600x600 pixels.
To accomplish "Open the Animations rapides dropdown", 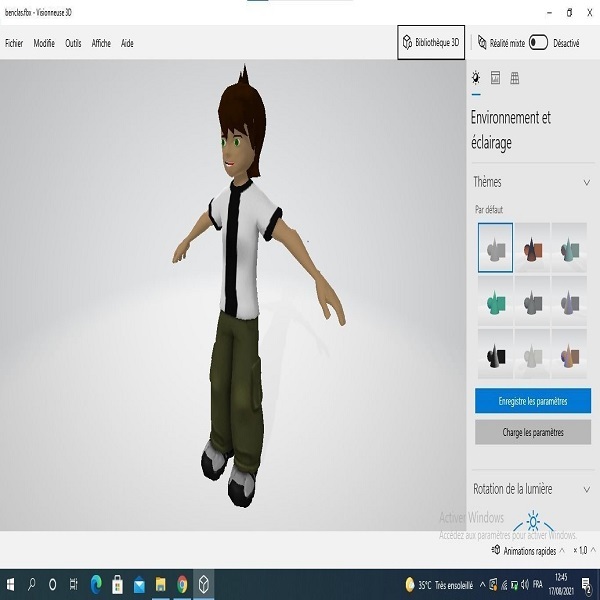I will [534, 551].
